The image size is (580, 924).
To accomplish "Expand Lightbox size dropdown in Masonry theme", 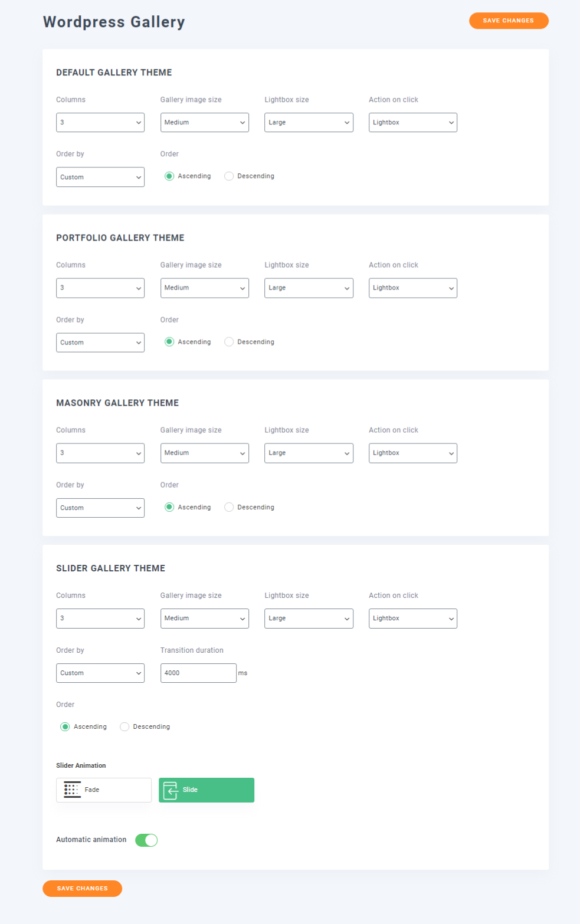I will pyautogui.click(x=309, y=453).
